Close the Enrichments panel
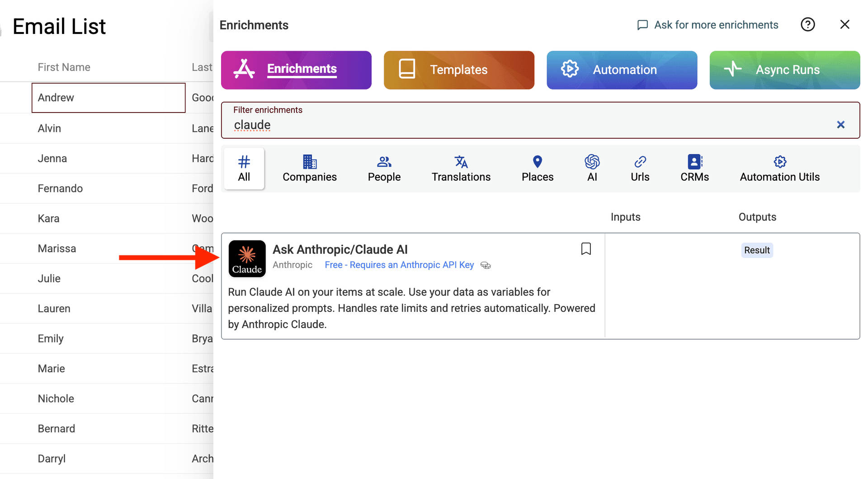Viewport: 868px width, 479px height. 844,24
